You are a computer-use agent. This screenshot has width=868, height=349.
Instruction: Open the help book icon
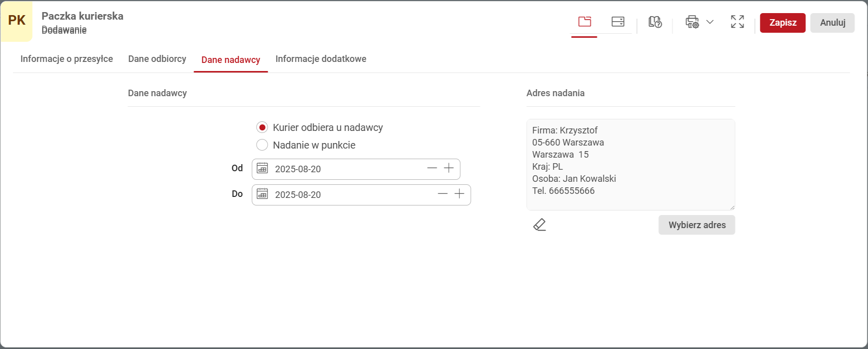coord(655,22)
